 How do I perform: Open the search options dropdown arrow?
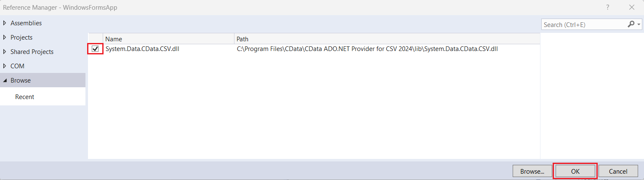coord(639,24)
